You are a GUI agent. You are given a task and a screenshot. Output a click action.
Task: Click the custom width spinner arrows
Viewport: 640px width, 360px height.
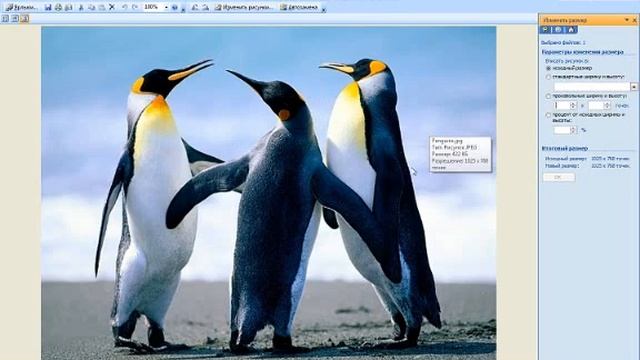click(x=573, y=105)
